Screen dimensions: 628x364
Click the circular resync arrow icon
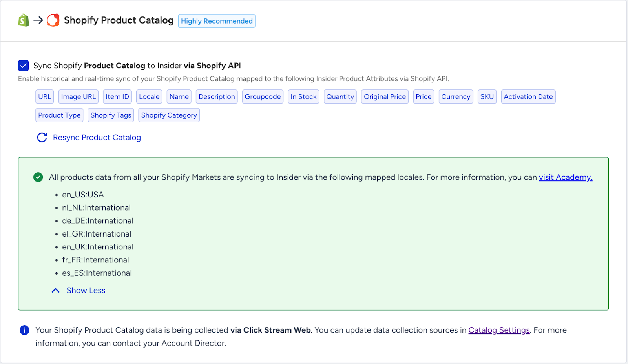42,138
